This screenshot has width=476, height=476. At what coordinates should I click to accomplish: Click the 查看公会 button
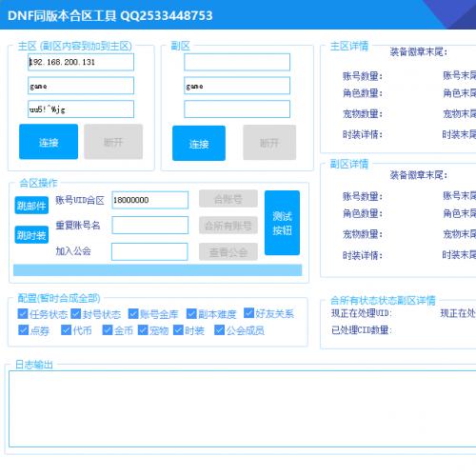click(228, 251)
